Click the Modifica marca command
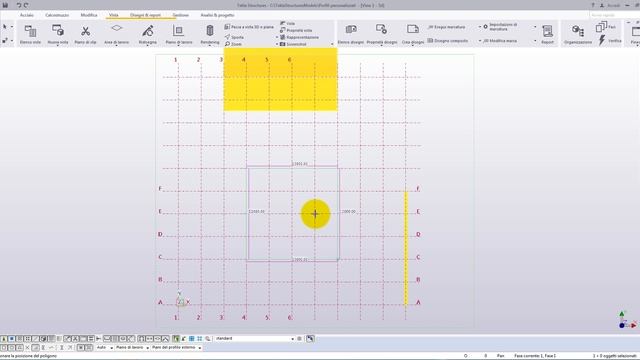This screenshot has height=360, width=640. click(x=500, y=41)
